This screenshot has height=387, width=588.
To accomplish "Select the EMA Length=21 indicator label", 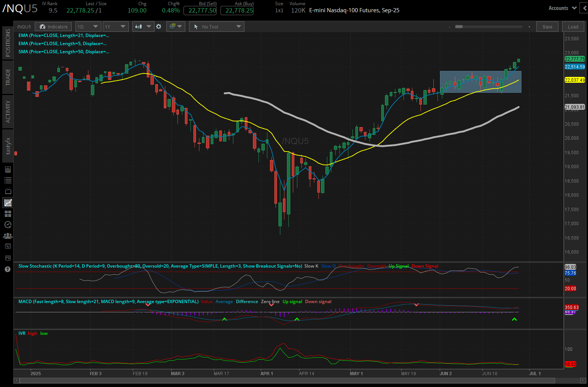I will click(64, 35).
